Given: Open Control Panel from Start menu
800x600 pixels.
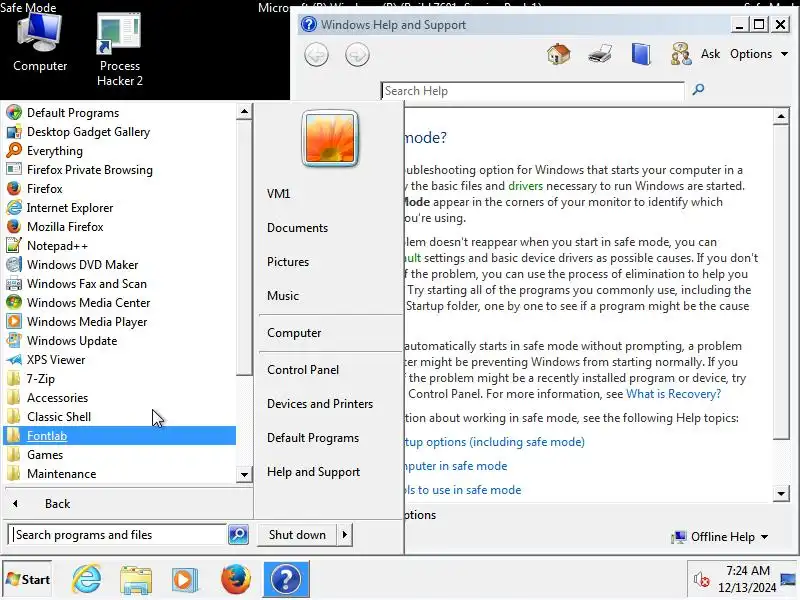Looking at the screenshot, I should pyautogui.click(x=330, y=370).
